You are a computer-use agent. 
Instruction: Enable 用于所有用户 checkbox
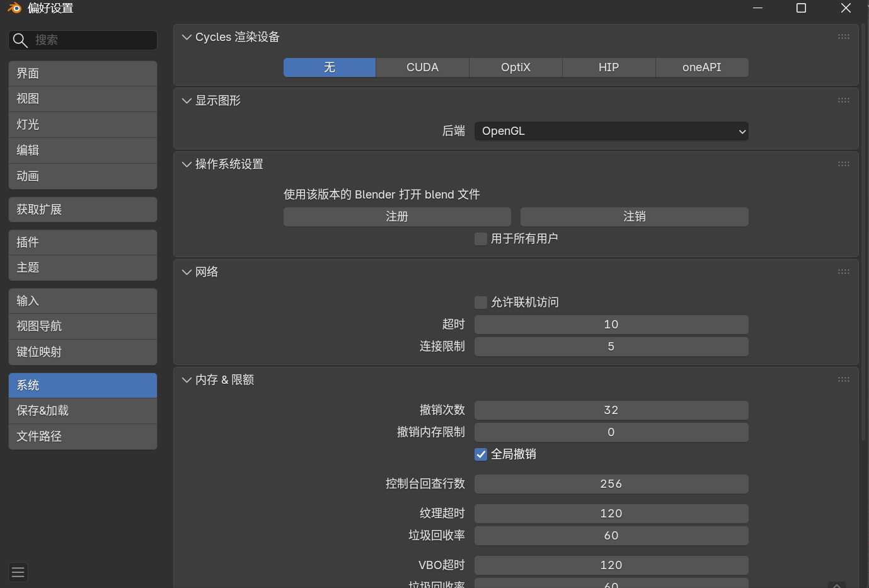[481, 239]
